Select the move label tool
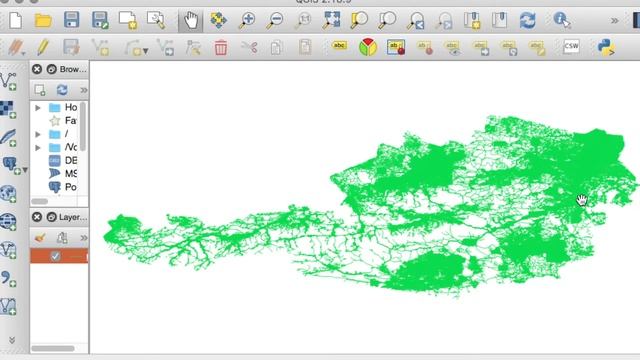Viewport: 640px width, 360px height. tap(481, 48)
